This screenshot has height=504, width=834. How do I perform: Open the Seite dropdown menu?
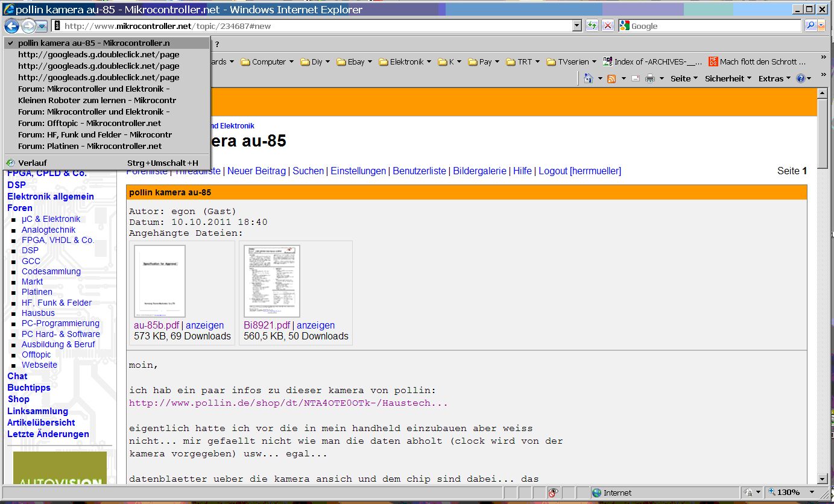[684, 78]
